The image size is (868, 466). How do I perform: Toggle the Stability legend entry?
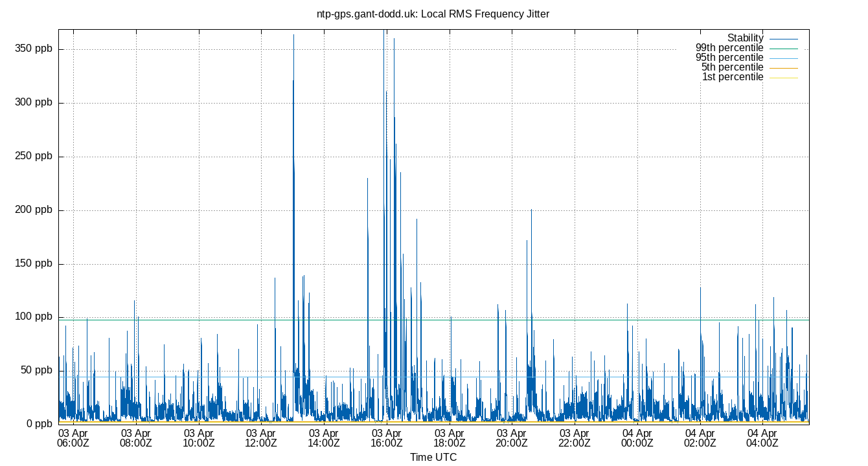[747, 38]
